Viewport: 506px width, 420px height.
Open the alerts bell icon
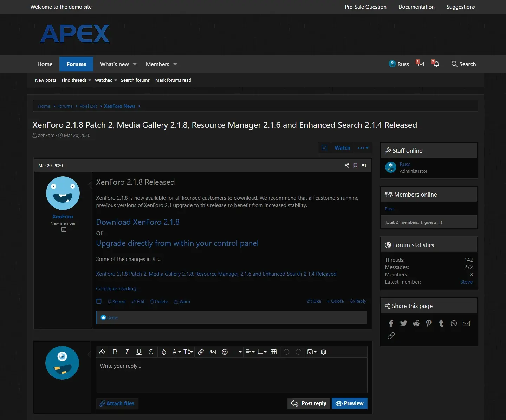tap(436, 64)
